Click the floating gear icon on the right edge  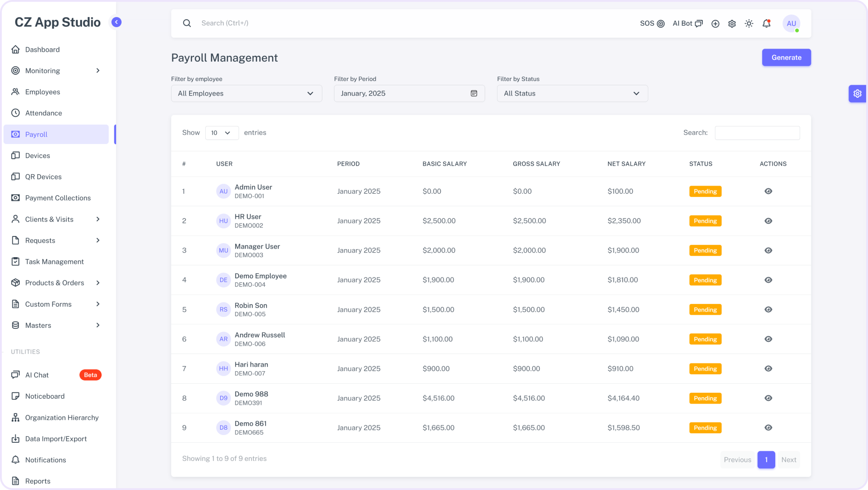(x=858, y=94)
